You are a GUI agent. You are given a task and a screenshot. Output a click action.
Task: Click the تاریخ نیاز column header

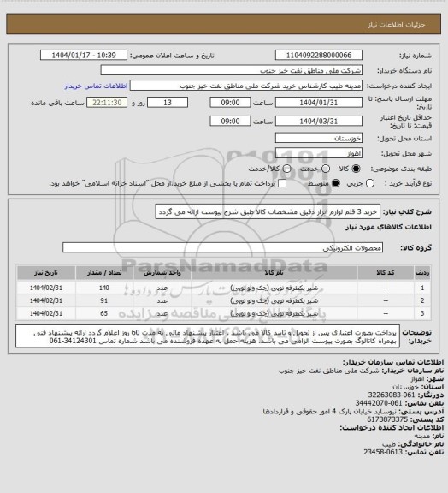[x=46, y=272]
